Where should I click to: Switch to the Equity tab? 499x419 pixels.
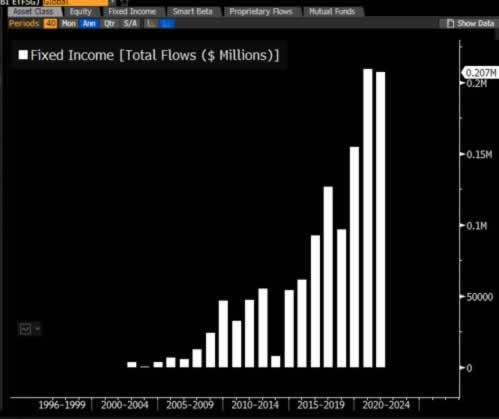coord(81,12)
